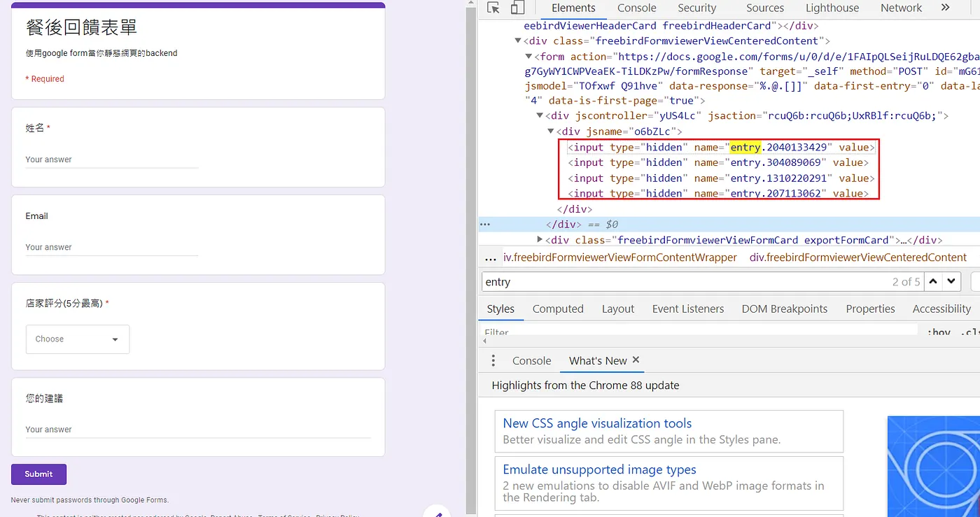Show more DevTools tabs via the double chevron

point(946,8)
